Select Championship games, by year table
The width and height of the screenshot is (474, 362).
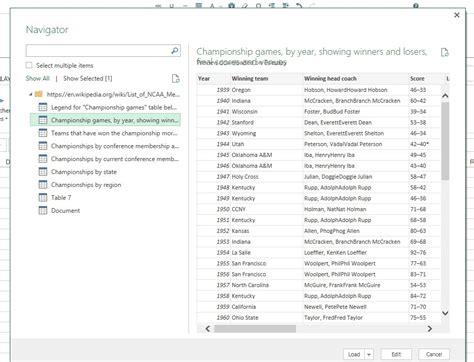coord(105,120)
